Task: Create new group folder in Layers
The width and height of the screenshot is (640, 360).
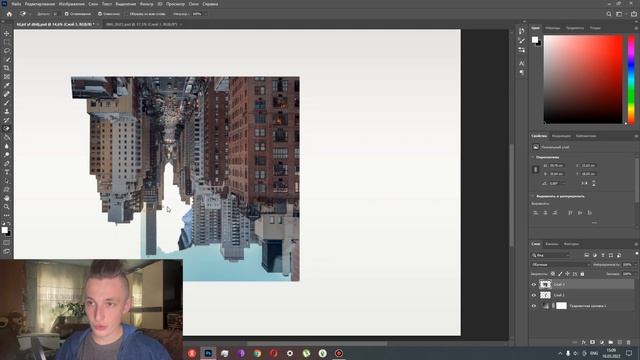Action: 611,342
